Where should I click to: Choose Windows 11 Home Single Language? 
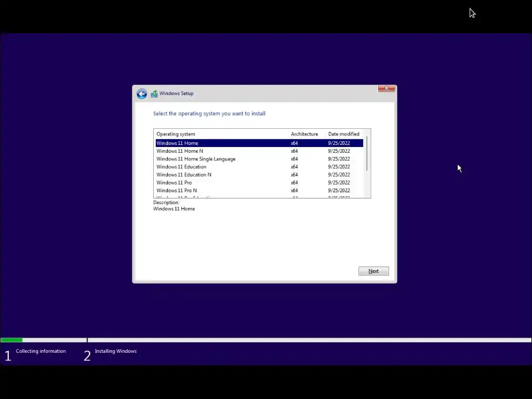259,159
